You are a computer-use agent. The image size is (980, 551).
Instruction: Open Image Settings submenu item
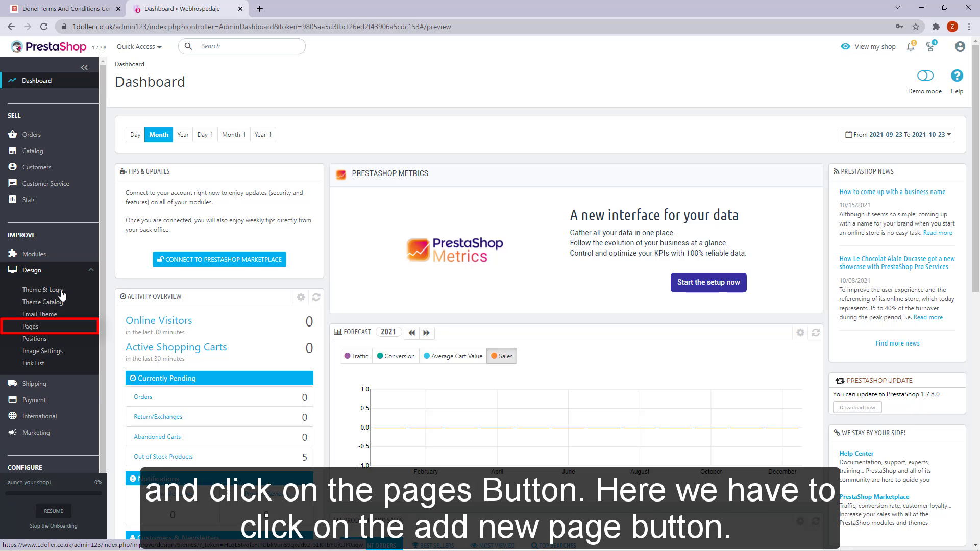coord(42,351)
